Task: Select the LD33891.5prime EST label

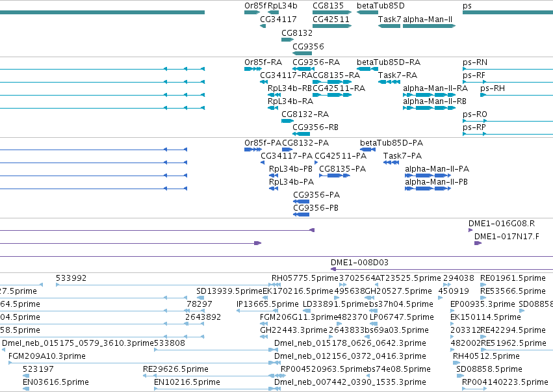Action: tap(336, 304)
